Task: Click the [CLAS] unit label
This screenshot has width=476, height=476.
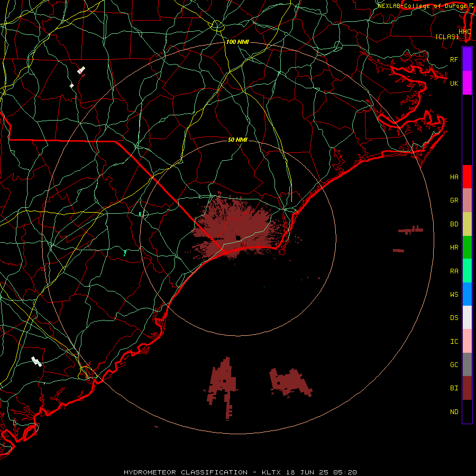Action: 447,37
